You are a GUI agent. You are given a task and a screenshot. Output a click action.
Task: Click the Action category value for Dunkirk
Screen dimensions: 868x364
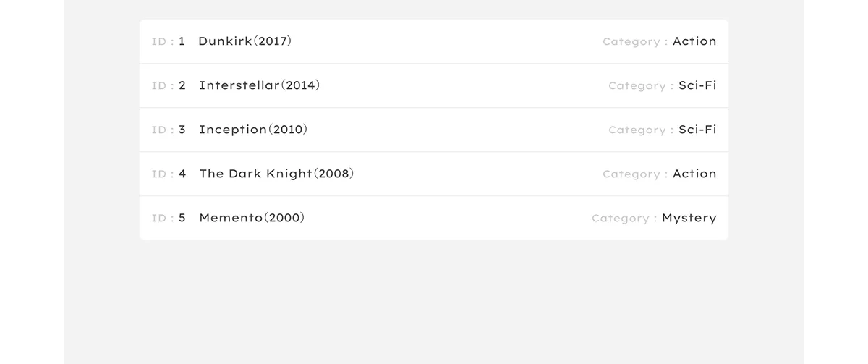(694, 41)
